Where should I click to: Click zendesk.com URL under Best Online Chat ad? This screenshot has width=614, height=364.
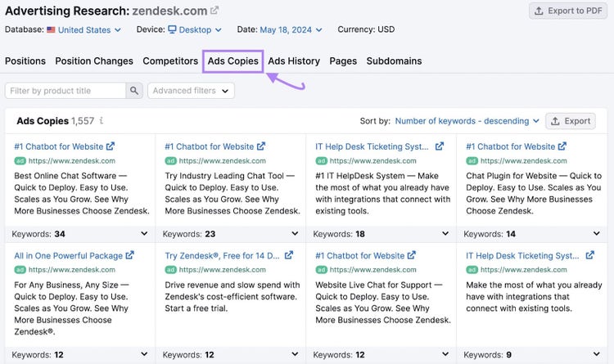click(x=72, y=161)
